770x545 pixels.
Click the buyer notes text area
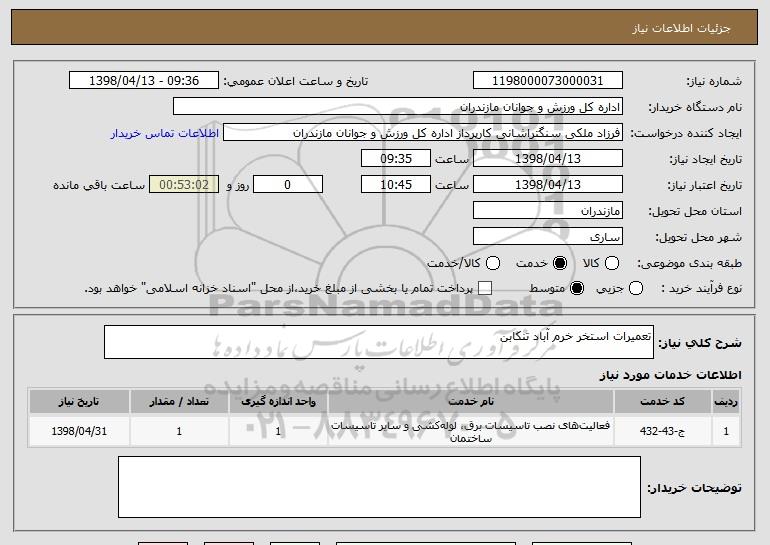coord(379,487)
